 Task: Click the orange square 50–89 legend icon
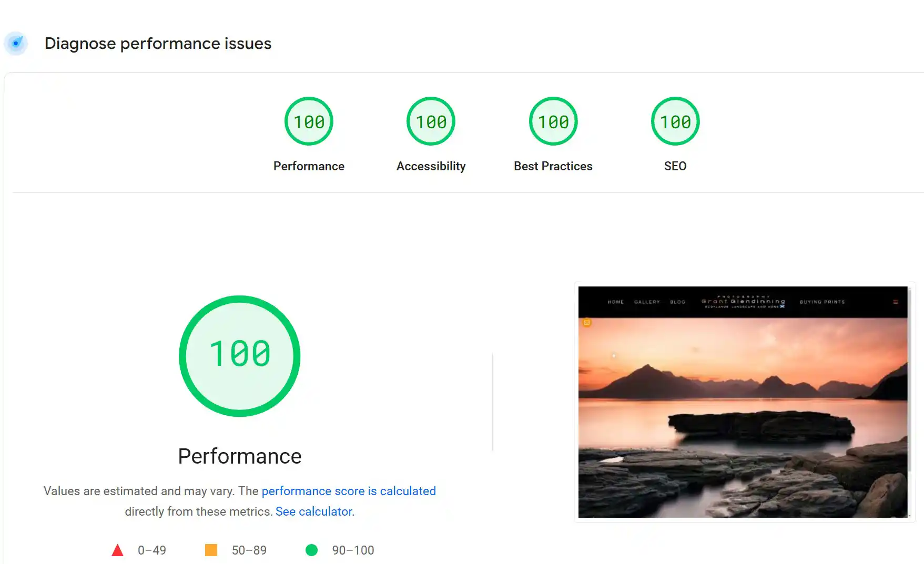[211, 550]
